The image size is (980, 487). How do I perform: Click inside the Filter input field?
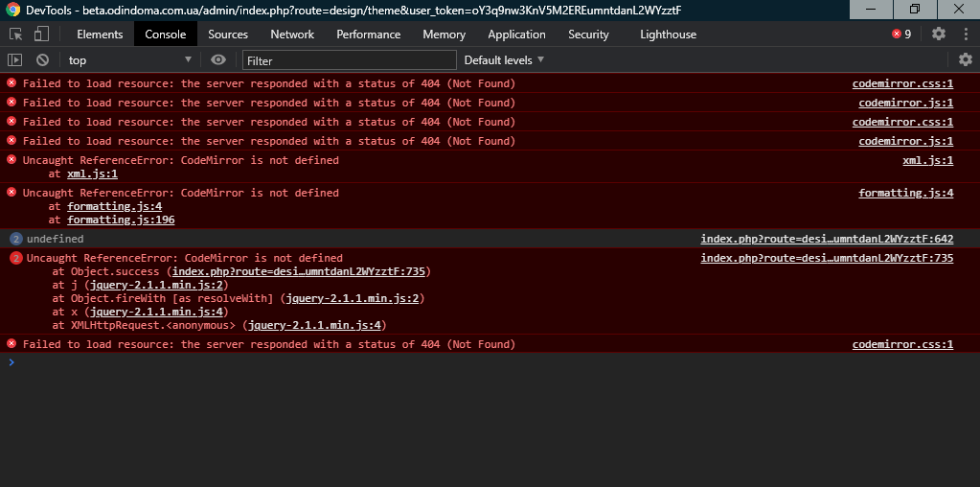tap(347, 60)
